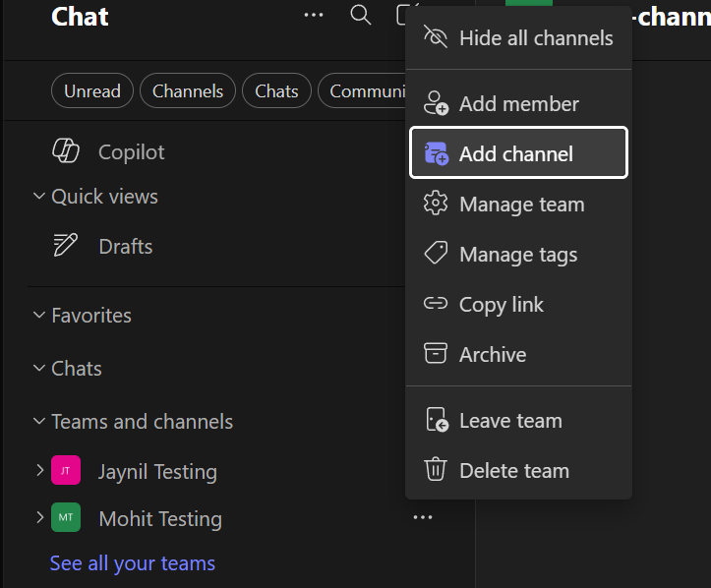Select Hide all channels menu entry
This screenshot has width=711, height=588.
click(x=518, y=37)
